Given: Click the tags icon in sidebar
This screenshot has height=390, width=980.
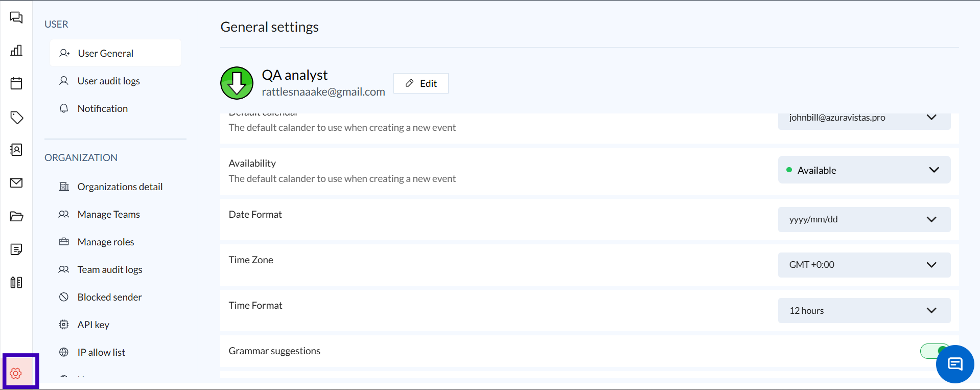Looking at the screenshot, I should click(16, 117).
